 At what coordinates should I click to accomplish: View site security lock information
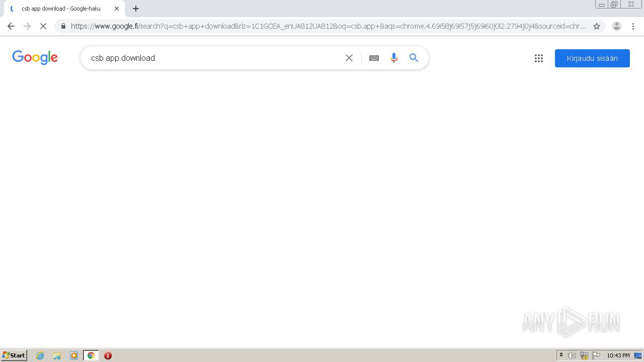(63, 26)
